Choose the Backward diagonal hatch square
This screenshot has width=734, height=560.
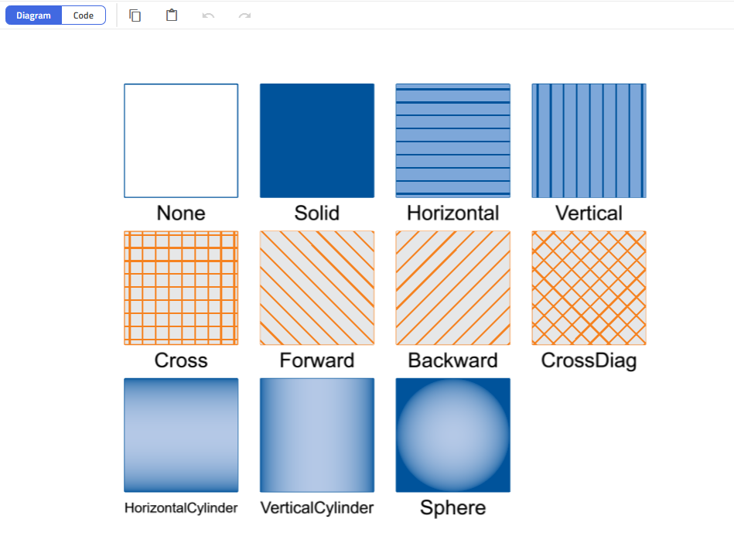point(453,288)
